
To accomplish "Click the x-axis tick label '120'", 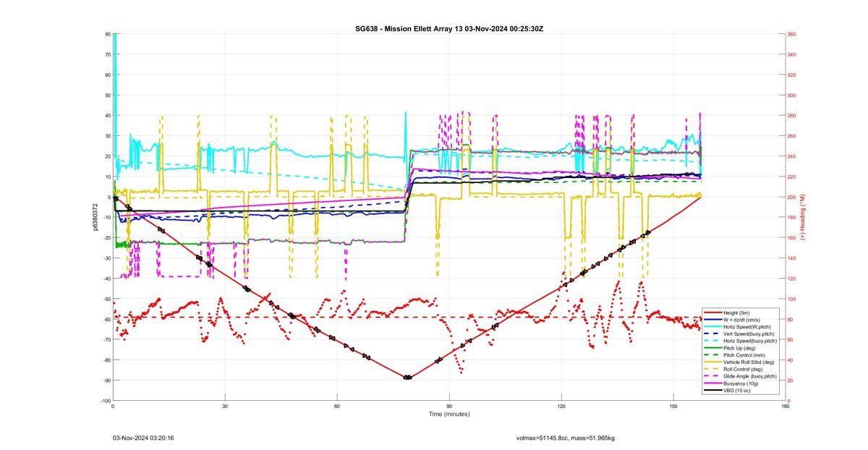I will [x=561, y=406].
